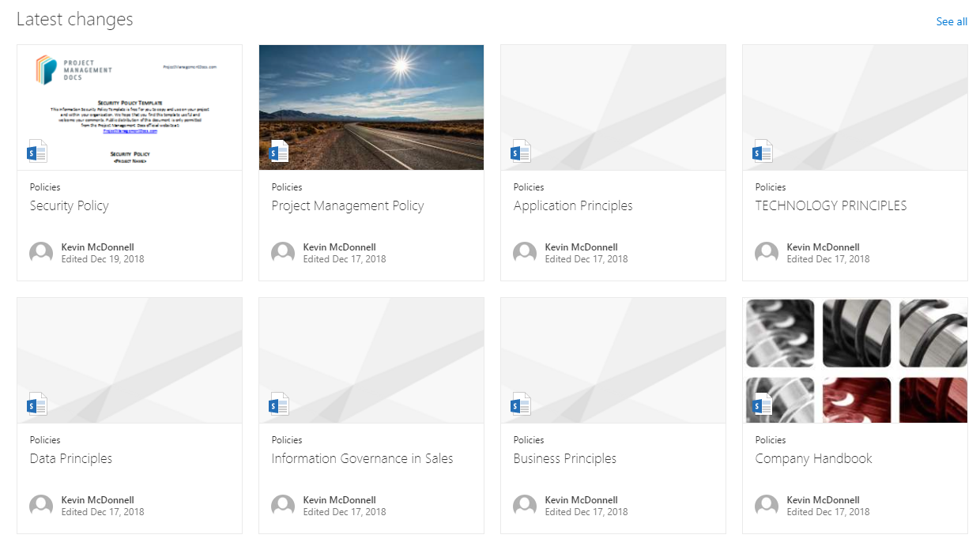
Task: Click SharePoint page icon on Security Policy card
Action: click(x=37, y=152)
